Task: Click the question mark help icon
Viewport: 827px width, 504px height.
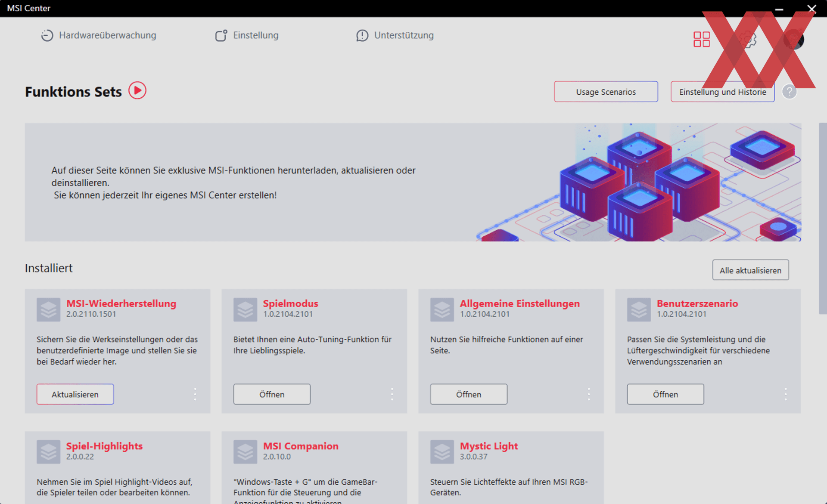Action: (x=789, y=91)
